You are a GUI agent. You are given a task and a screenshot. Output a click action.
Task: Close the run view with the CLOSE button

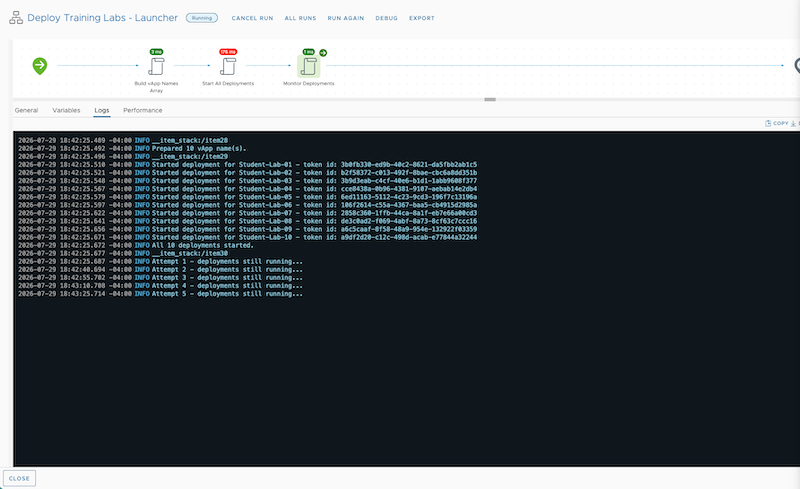point(19,478)
